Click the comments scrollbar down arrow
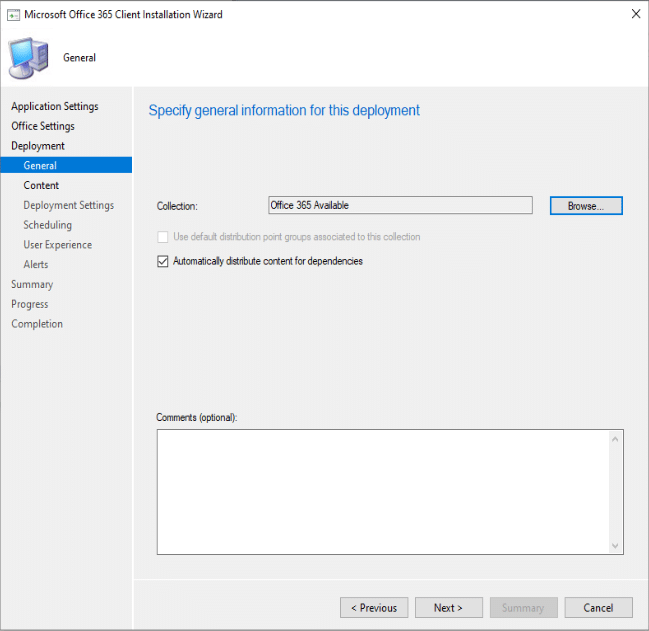Viewport: 649px width, 631px height. [616, 546]
